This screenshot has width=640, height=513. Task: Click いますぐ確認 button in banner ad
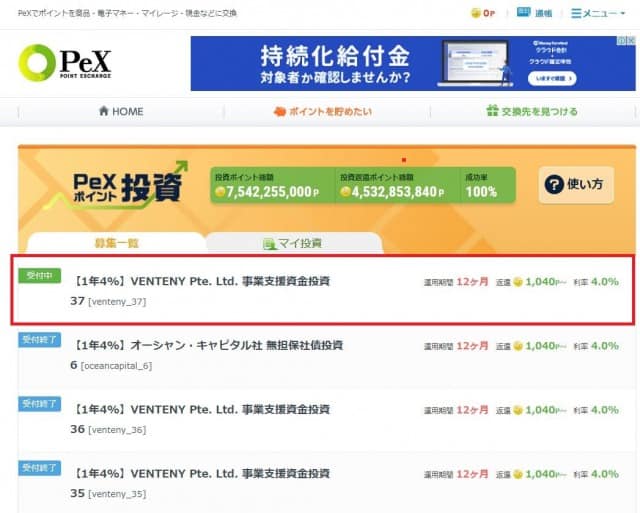552,78
